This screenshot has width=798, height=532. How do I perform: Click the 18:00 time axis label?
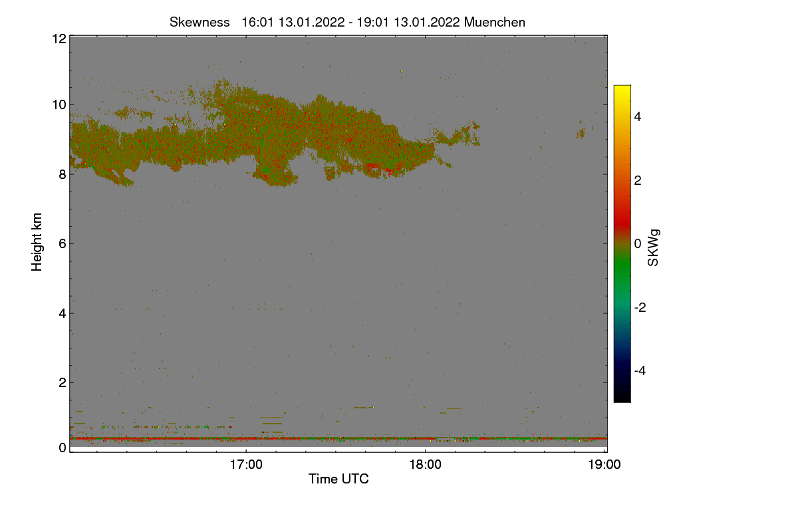pyautogui.click(x=425, y=465)
